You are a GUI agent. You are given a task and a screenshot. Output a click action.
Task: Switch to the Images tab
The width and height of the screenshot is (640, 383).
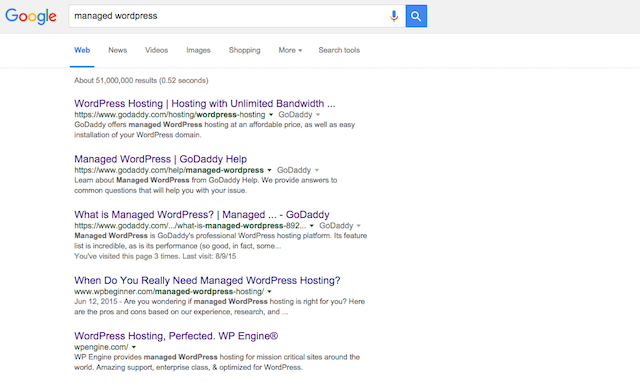click(x=198, y=50)
